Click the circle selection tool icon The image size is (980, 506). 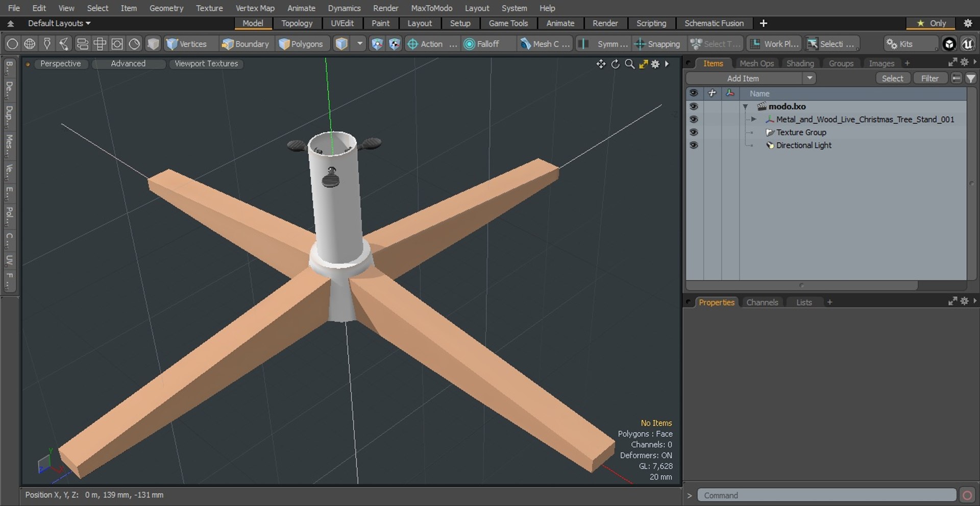pyautogui.click(x=12, y=44)
